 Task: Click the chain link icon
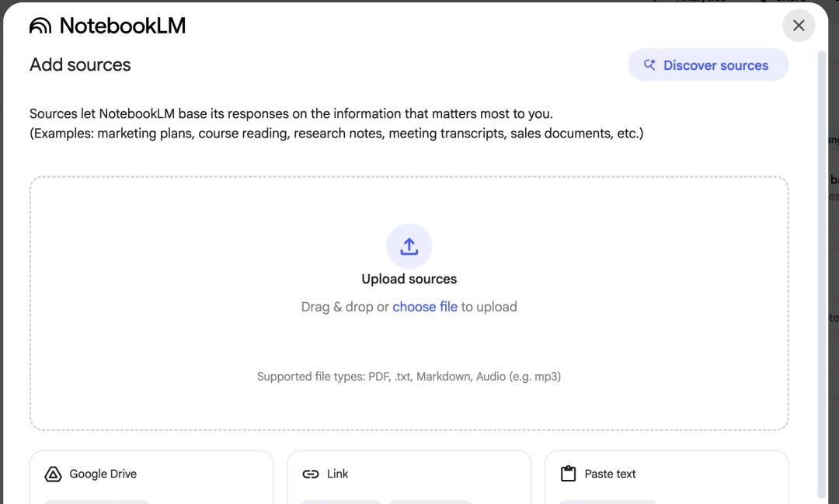(x=310, y=474)
